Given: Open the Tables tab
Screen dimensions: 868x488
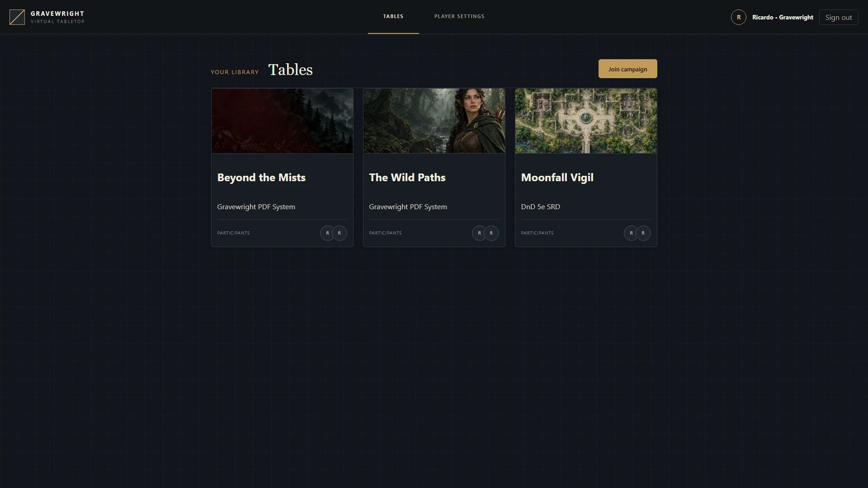Looking at the screenshot, I should [x=393, y=17].
